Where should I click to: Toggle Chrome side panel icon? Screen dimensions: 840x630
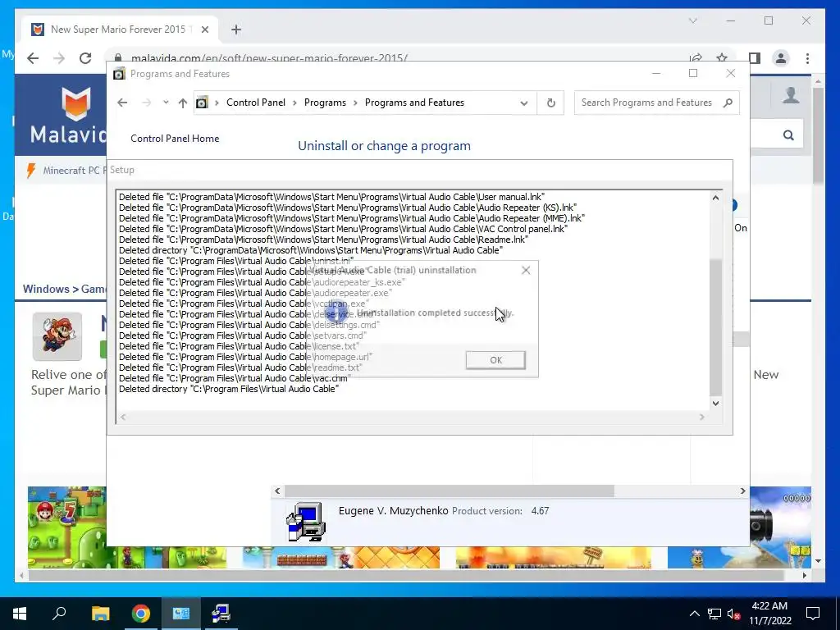click(755, 58)
